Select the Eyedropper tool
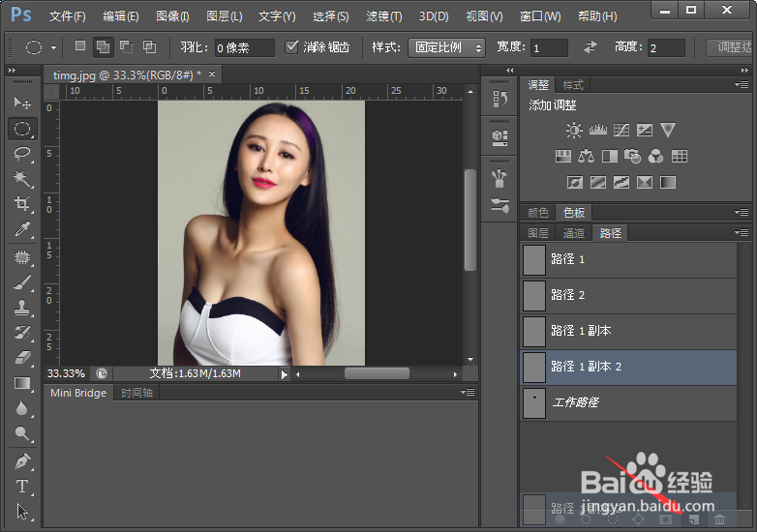Viewport: 757px width, 532px height. point(22,229)
